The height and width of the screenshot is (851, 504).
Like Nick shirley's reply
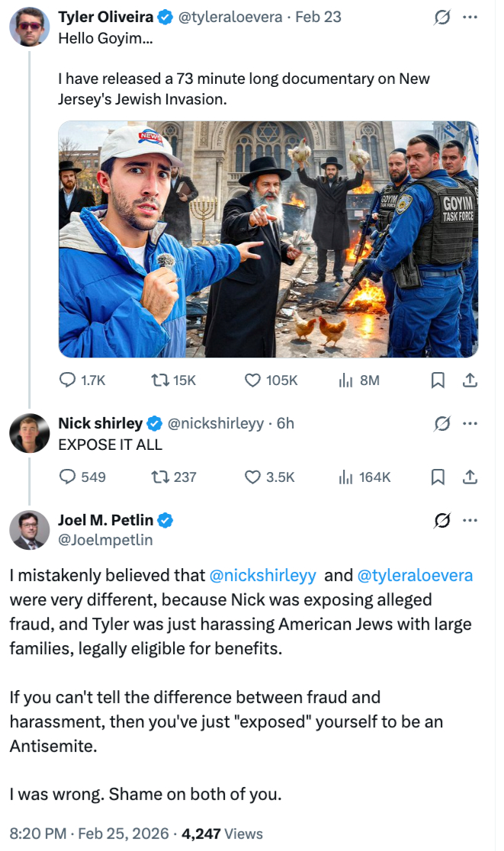click(x=252, y=477)
